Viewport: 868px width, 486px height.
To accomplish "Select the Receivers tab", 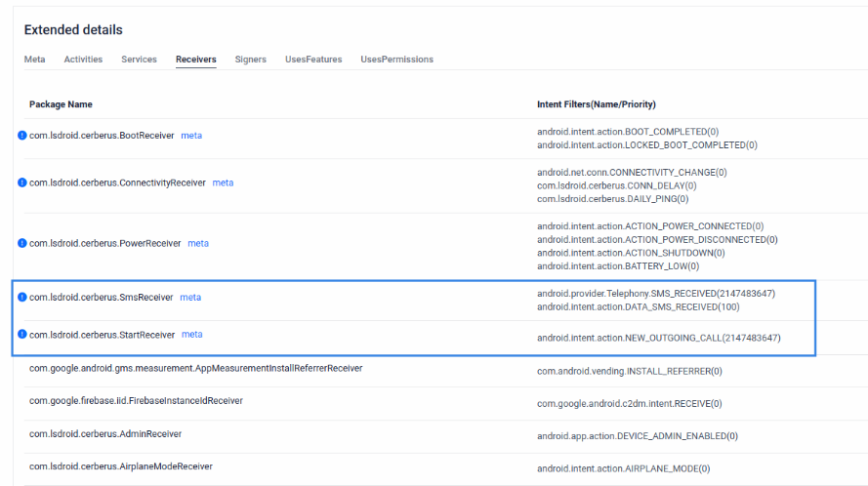I will pyautogui.click(x=196, y=60).
